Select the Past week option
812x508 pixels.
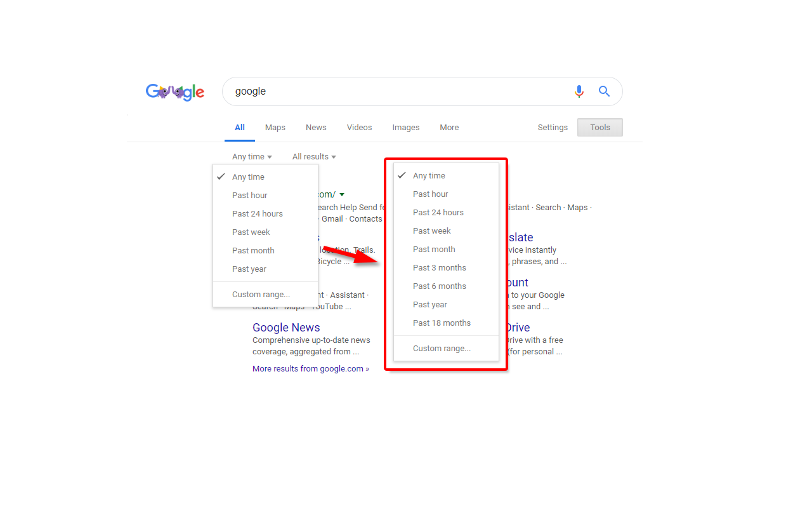click(432, 231)
